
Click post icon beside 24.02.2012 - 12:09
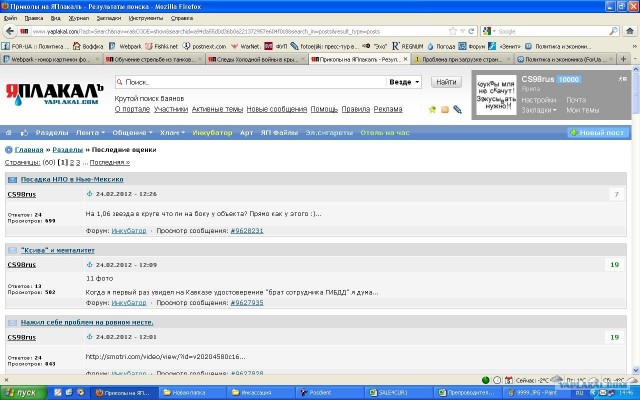89,264
